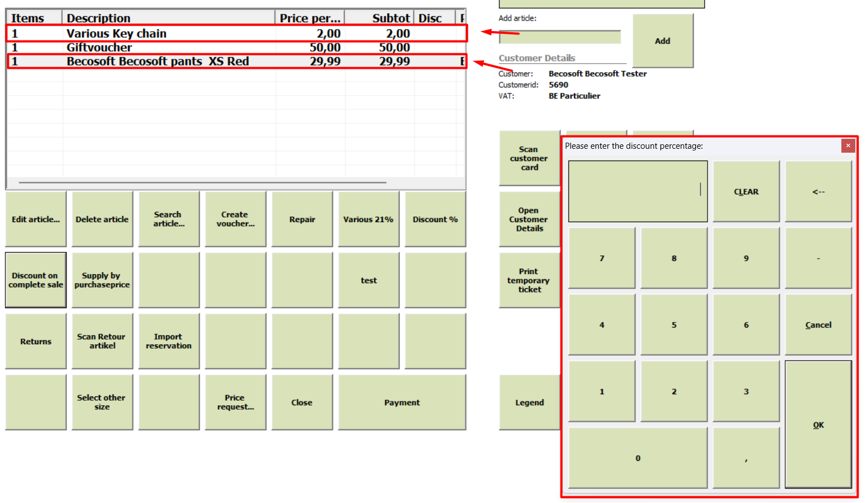Select the Becosoft pants XS Red row
The width and height of the screenshot is (868, 503).
point(236,61)
